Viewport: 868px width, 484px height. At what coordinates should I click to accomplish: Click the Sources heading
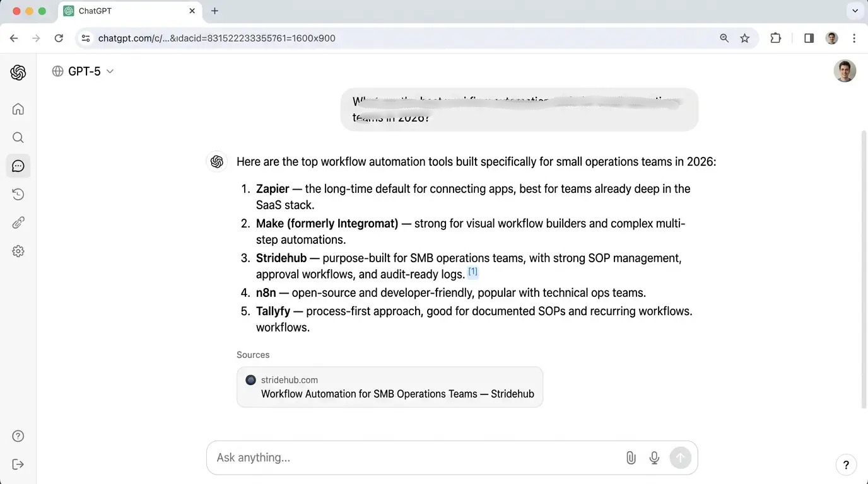pos(253,355)
